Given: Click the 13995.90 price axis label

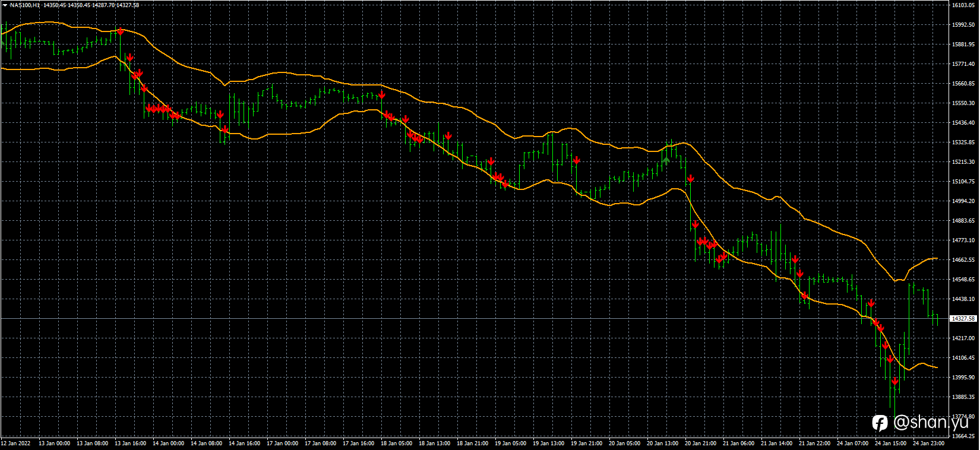Looking at the screenshot, I should click(x=963, y=378).
